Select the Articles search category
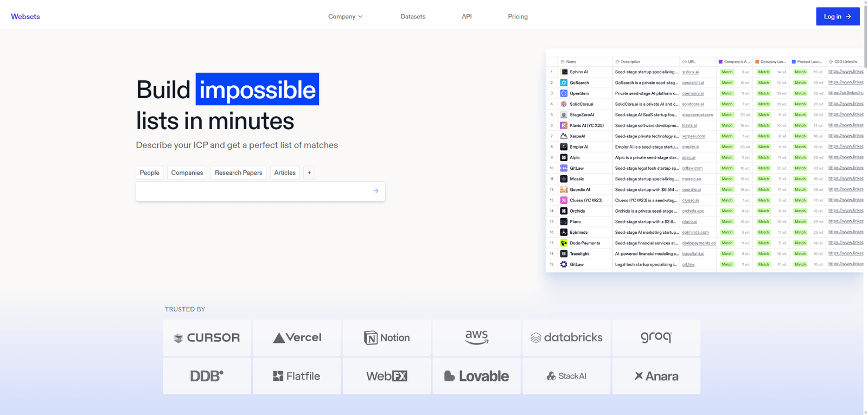The height and width of the screenshot is (415, 868). (285, 173)
